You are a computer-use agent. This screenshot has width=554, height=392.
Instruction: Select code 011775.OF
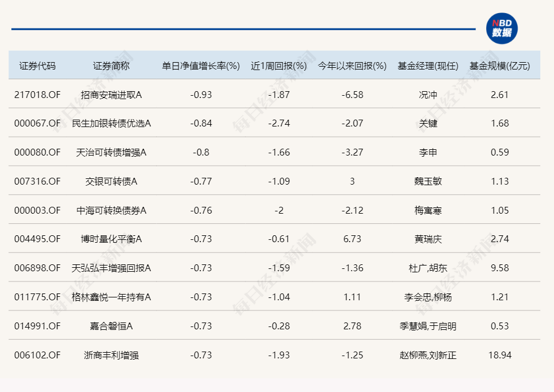38,297
